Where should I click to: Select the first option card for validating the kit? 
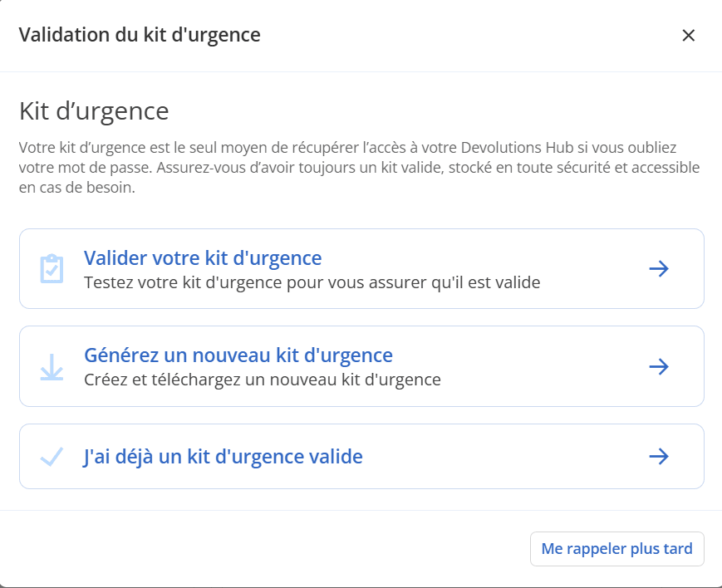click(x=361, y=267)
